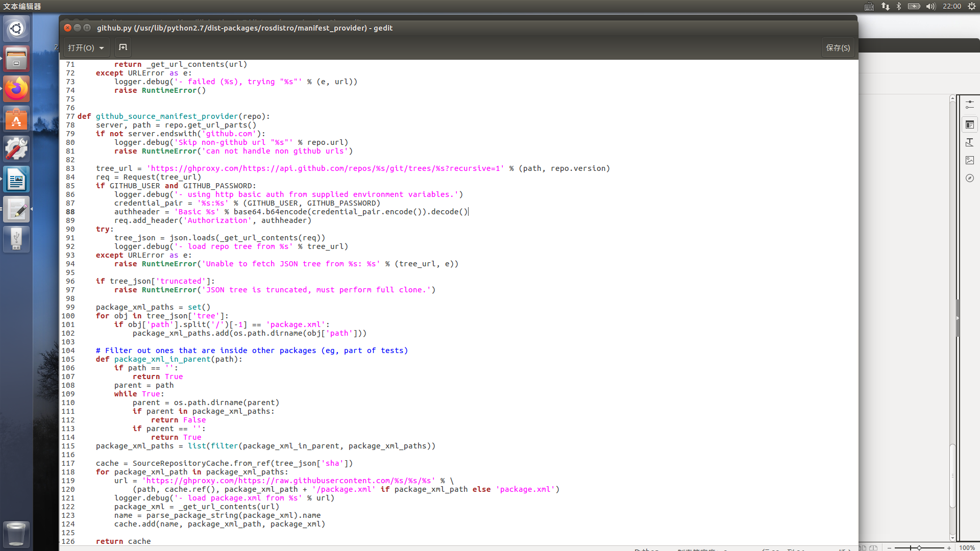
Task: Click 'return False' on line 112
Action: pos(179,420)
